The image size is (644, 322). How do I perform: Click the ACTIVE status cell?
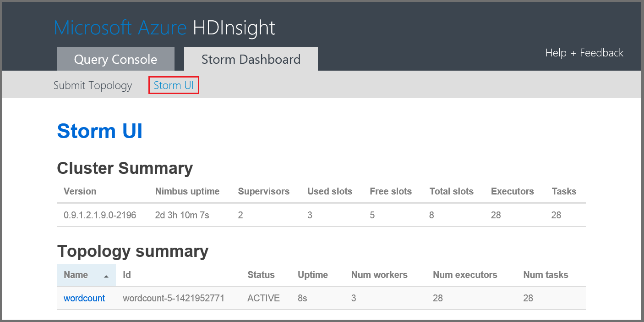click(263, 298)
